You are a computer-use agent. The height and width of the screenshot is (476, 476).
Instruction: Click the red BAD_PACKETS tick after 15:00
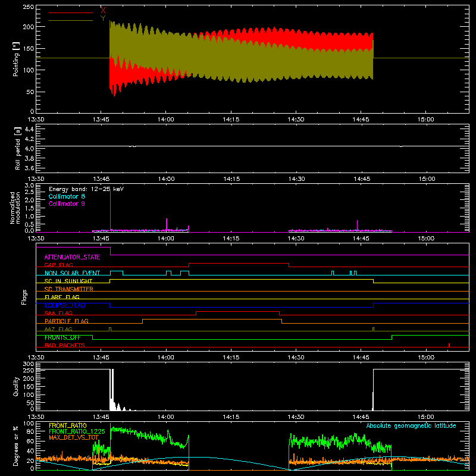tap(449, 345)
